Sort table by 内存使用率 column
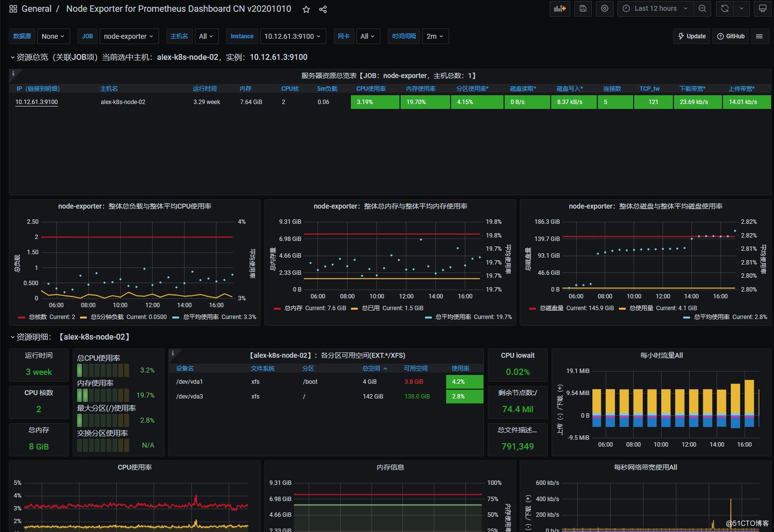774x532 pixels. [x=421, y=89]
